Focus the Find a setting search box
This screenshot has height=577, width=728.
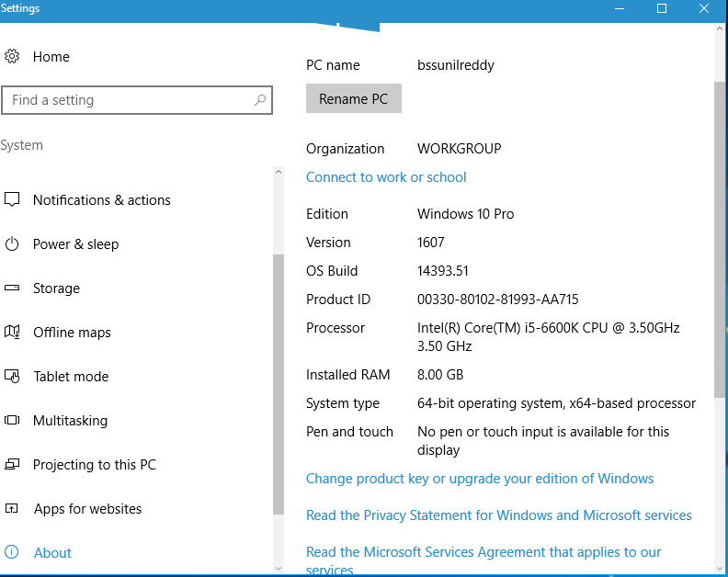(137, 100)
